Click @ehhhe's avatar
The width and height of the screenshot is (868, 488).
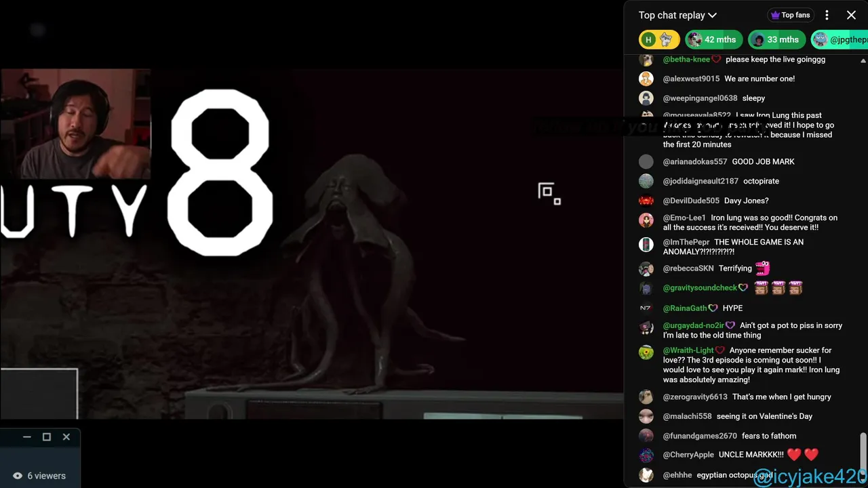646,475
